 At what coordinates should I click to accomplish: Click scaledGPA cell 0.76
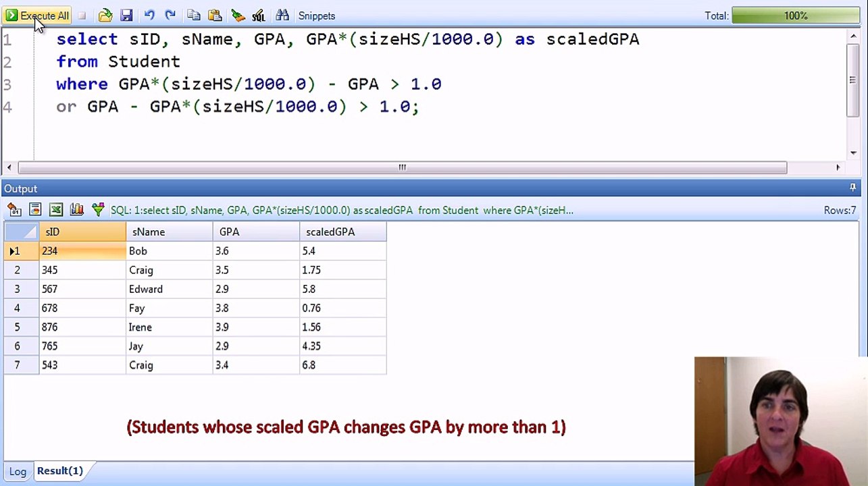pyautogui.click(x=343, y=308)
